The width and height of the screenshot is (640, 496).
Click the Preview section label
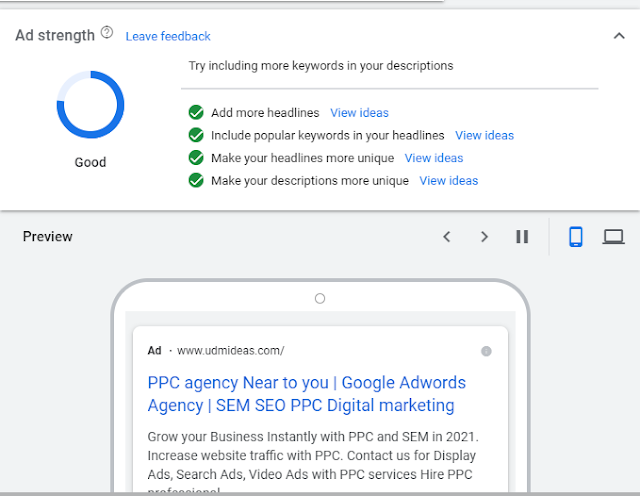click(47, 237)
